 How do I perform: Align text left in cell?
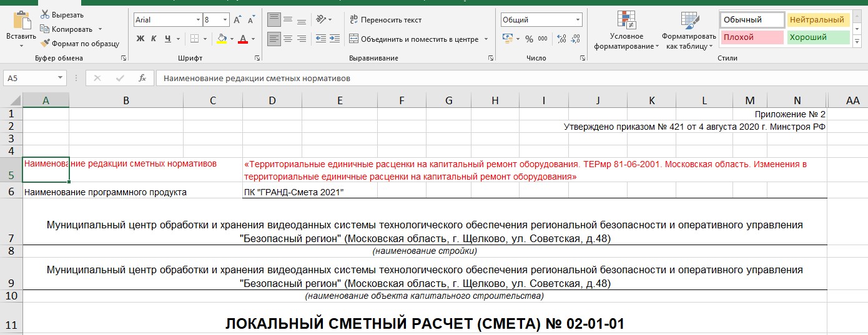click(274, 39)
